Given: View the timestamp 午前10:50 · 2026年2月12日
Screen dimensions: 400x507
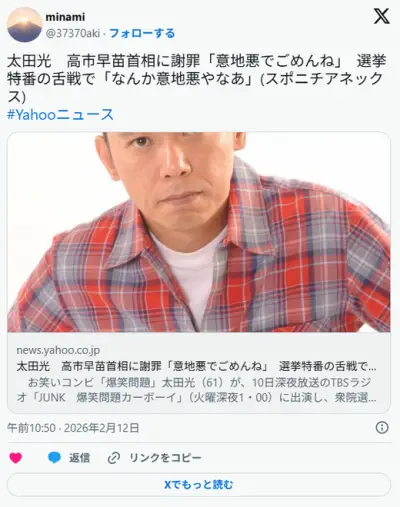Looking at the screenshot, I should click(x=73, y=428).
